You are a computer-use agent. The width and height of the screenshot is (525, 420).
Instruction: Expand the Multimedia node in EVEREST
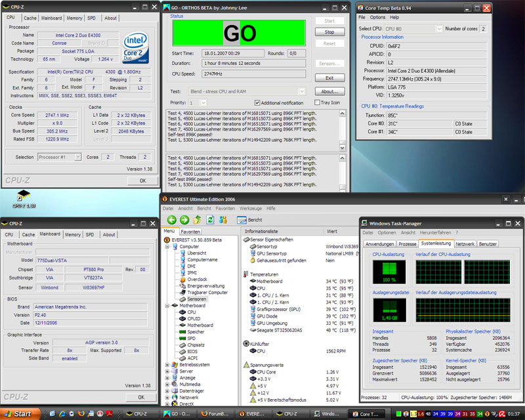coord(167,385)
